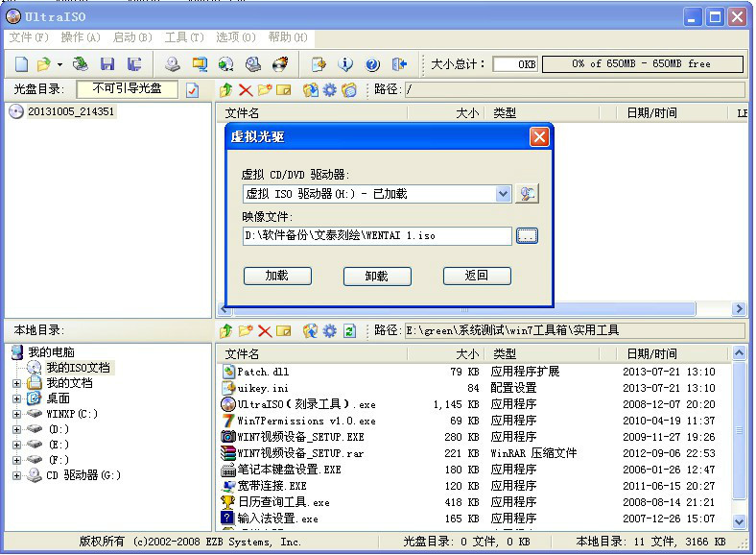This screenshot has height=555, width=756.
Task: Click the image file path input field
Action: pos(377,236)
